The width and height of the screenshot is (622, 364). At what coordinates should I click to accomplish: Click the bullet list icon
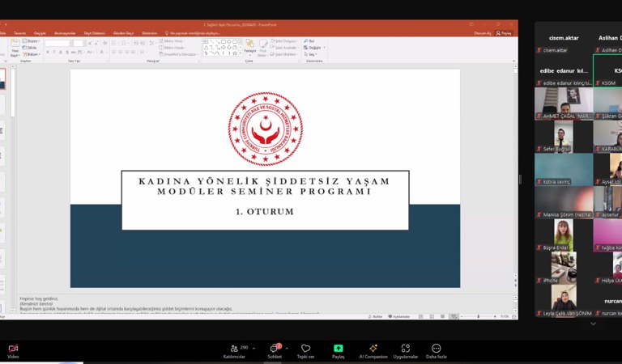click(114, 43)
